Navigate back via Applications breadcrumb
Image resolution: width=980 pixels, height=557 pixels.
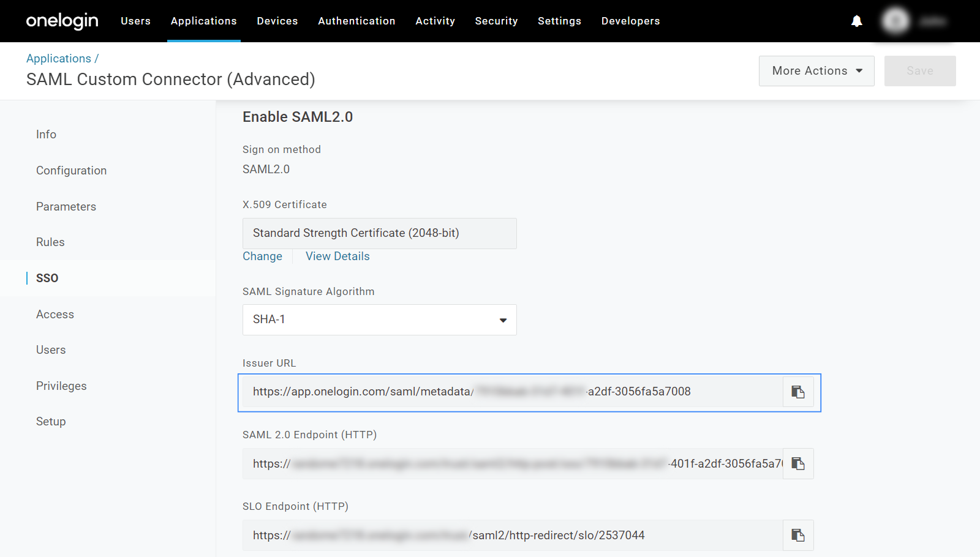coord(59,59)
